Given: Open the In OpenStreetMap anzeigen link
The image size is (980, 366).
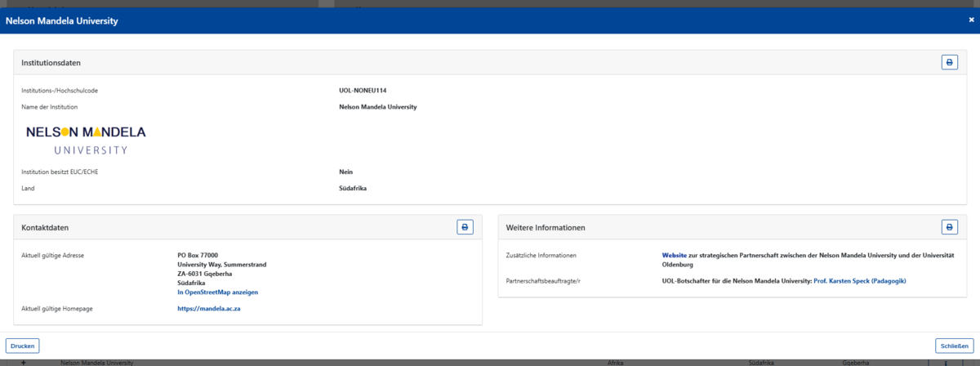Looking at the screenshot, I should point(218,292).
